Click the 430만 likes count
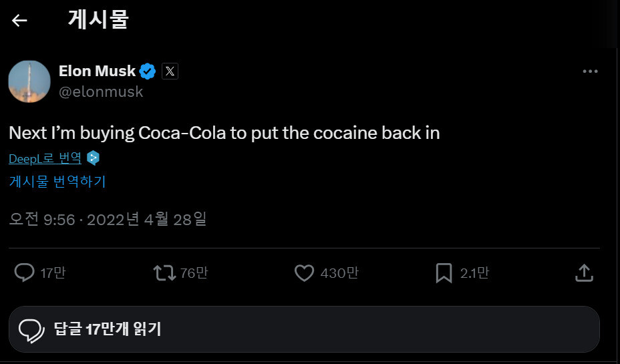620x364 pixels. coord(339,272)
